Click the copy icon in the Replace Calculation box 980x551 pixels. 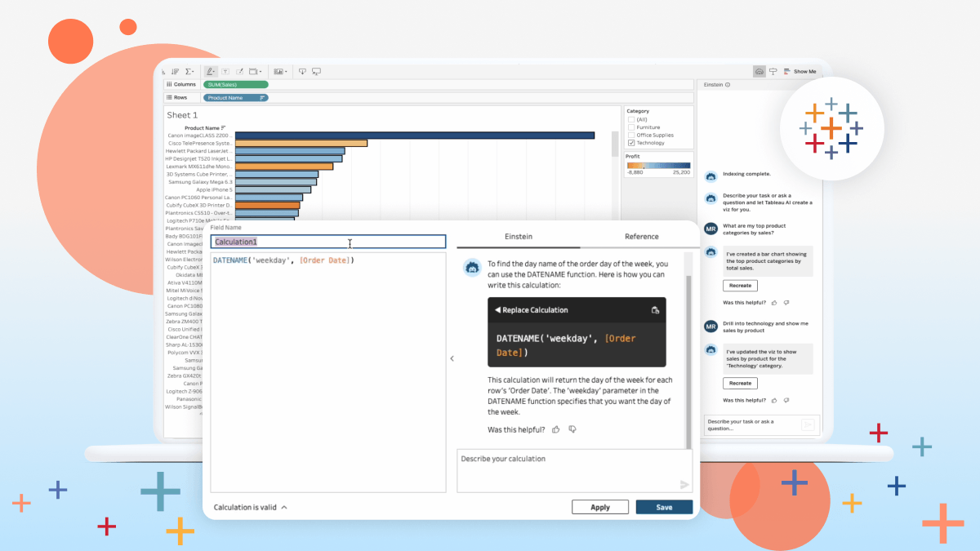655,310
